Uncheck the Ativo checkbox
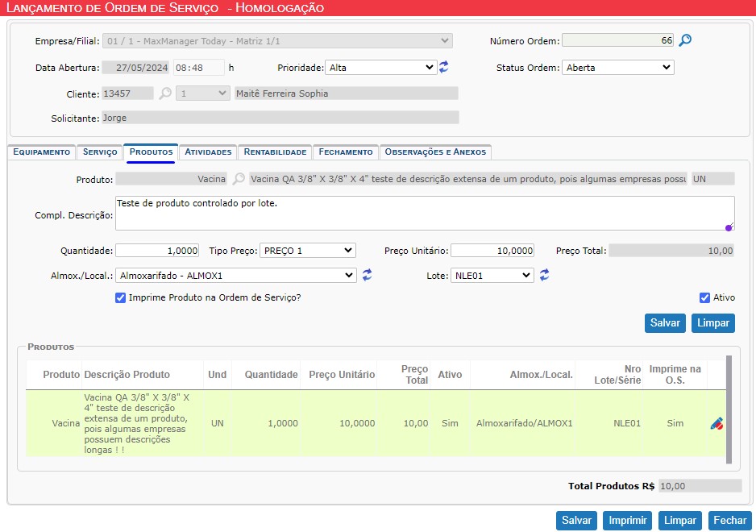Screen dimensions: 756x532 [704, 297]
